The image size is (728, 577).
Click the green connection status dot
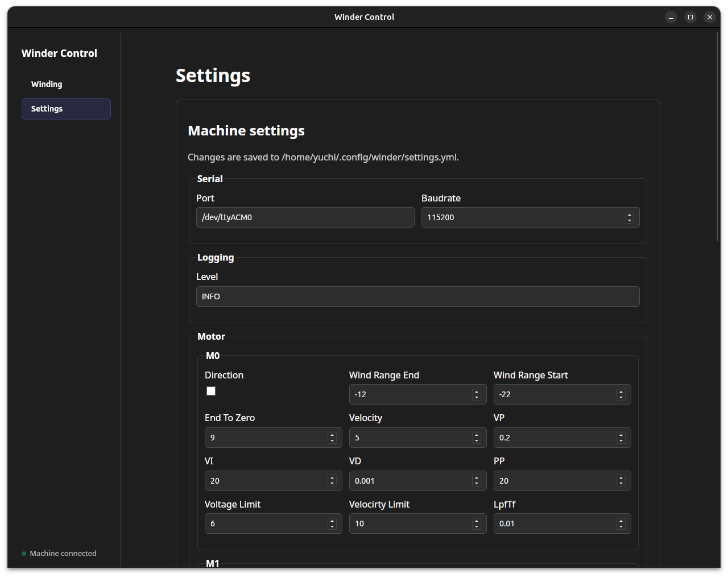point(24,554)
